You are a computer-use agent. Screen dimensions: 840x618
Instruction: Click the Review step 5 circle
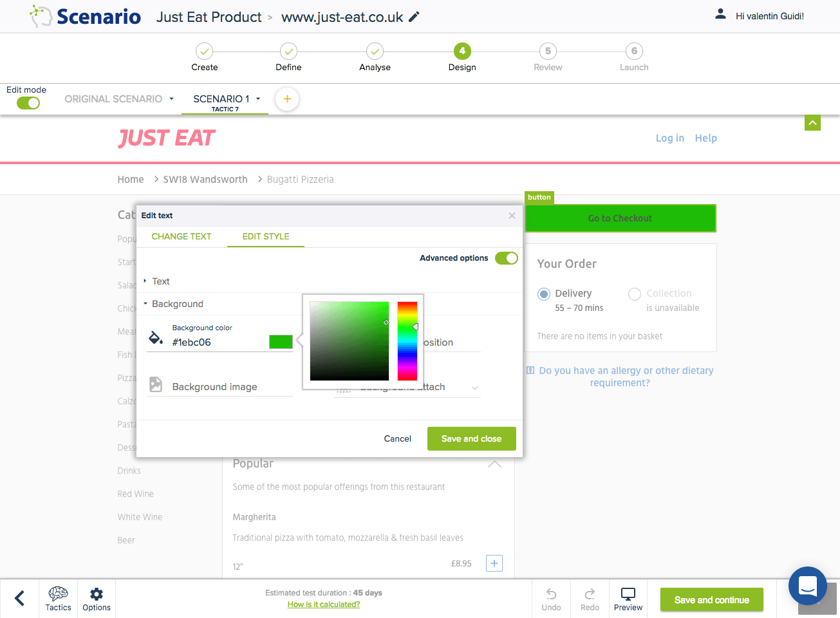pyautogui.click(x=548, y=51)
